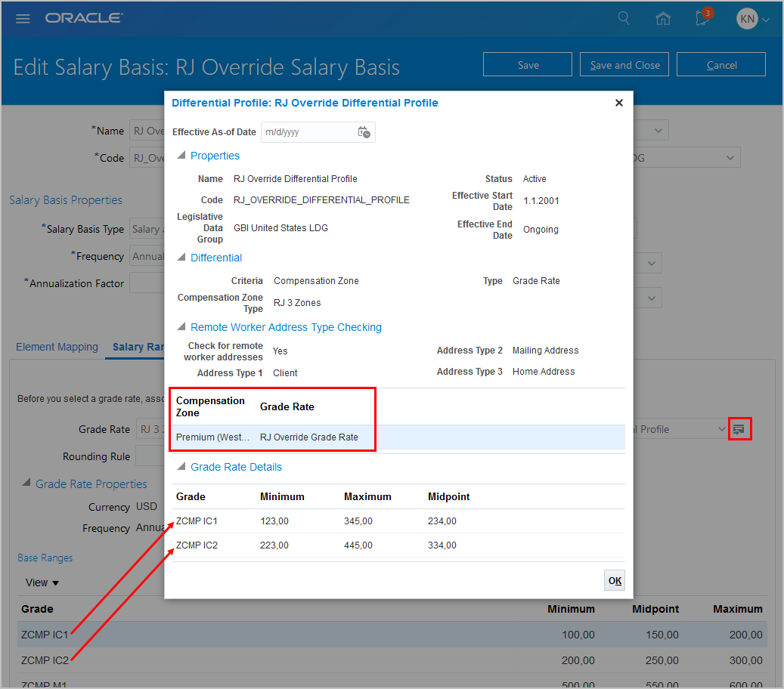Click maximum value 445,00

click(x=358, y=545)
